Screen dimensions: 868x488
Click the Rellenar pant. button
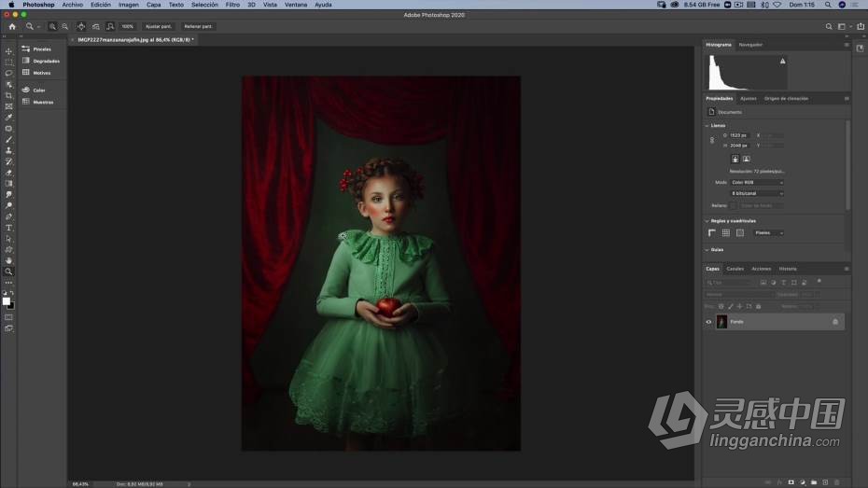(198, 26)
